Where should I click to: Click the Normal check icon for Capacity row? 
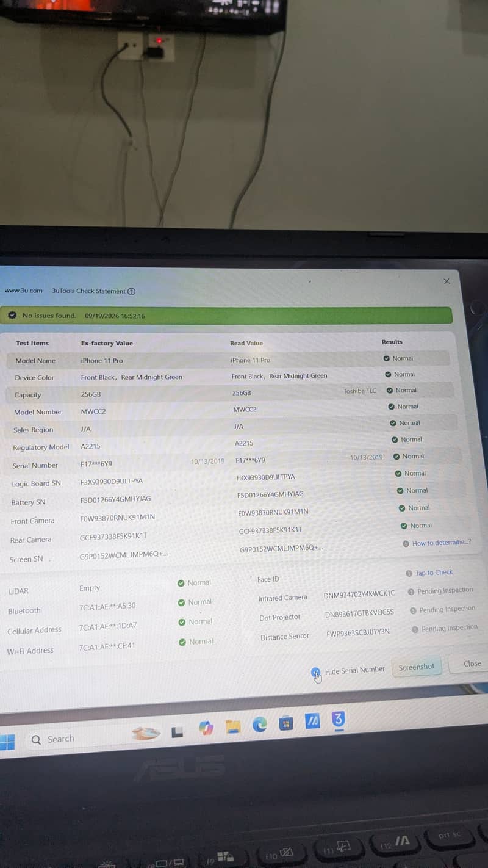[390, 390]
